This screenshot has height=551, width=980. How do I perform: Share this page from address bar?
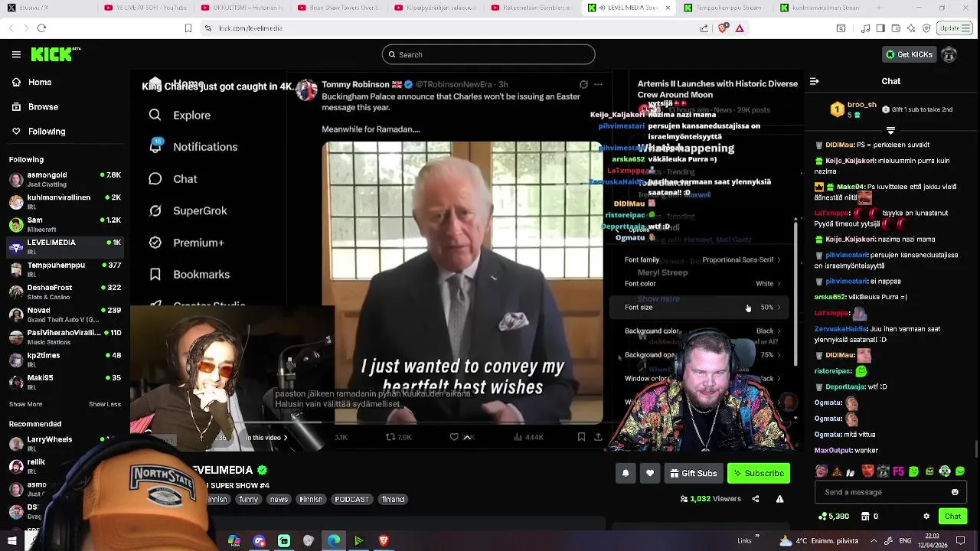click(x=704, y=28)
